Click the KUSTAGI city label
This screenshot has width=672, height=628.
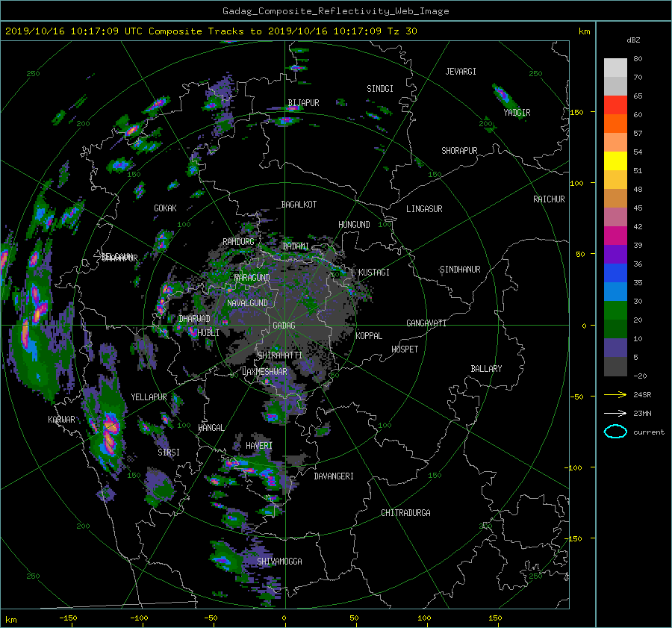pos(374,273)
